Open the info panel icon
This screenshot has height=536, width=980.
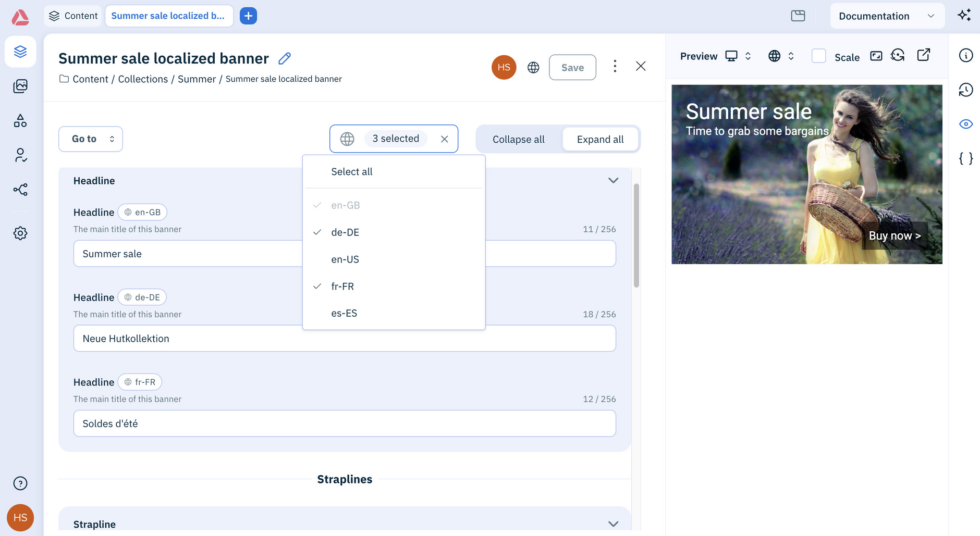pyautogui.click(x=966, y=55)
